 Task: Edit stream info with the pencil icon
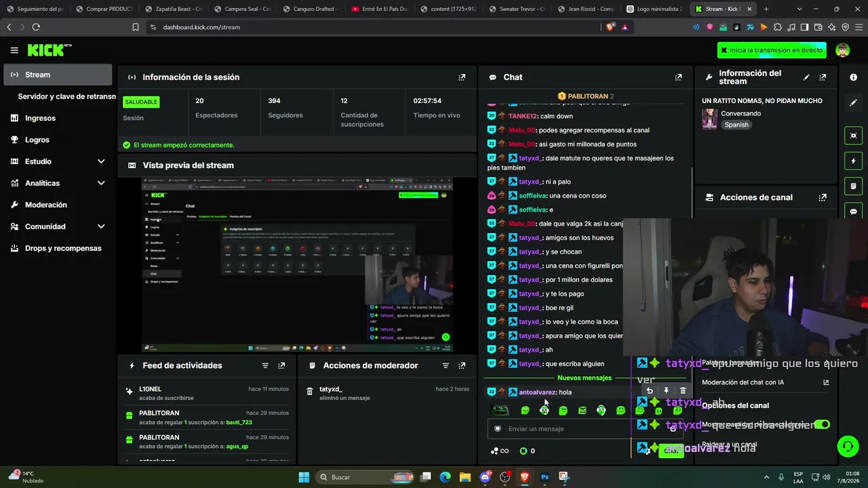tap(806, 77)
